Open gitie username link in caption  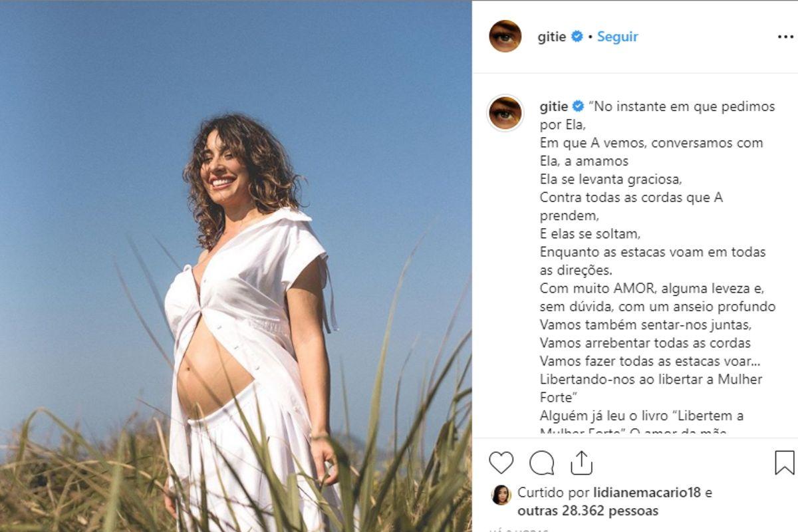(x=553, y=106)
